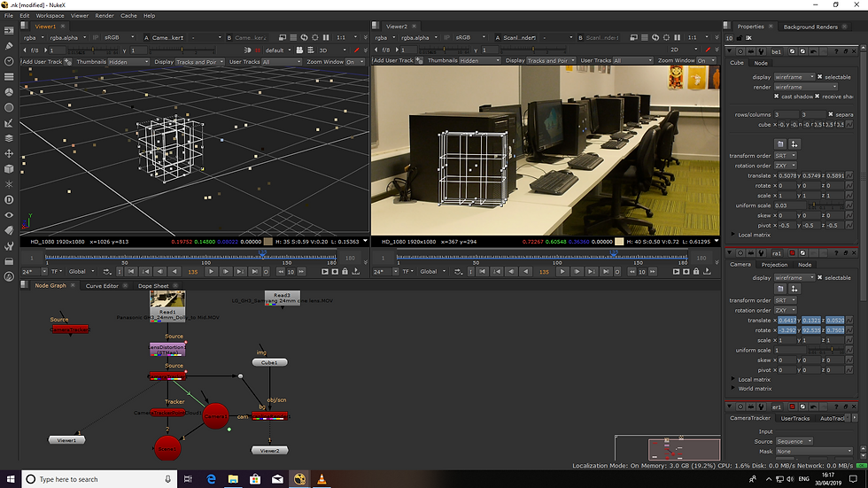Toggle Viewer1 IP input process button
Image resolution: width=868 pixels, height=488 pixels.
(96, 37)
